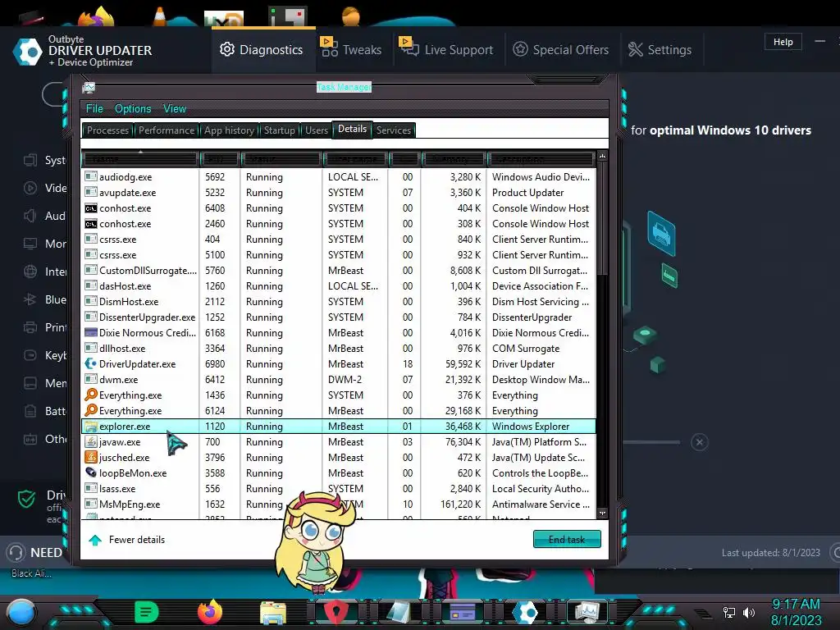
Task: Select the DissenterUpgrader.exe process
Action: (x=338, y=317)
